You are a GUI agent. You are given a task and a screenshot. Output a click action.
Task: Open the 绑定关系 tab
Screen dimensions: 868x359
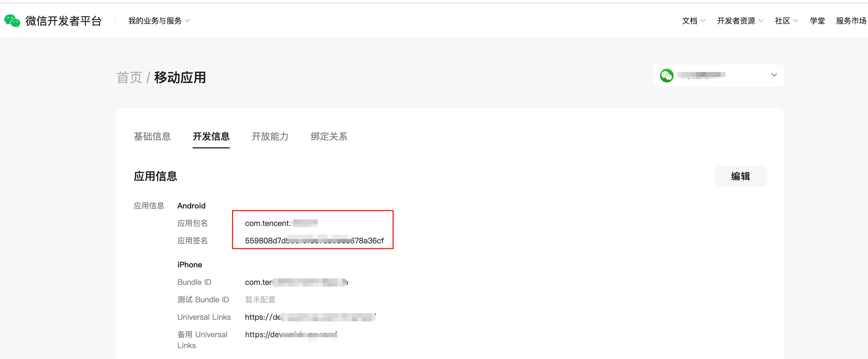pyautogui.click(x=329, y=136)
